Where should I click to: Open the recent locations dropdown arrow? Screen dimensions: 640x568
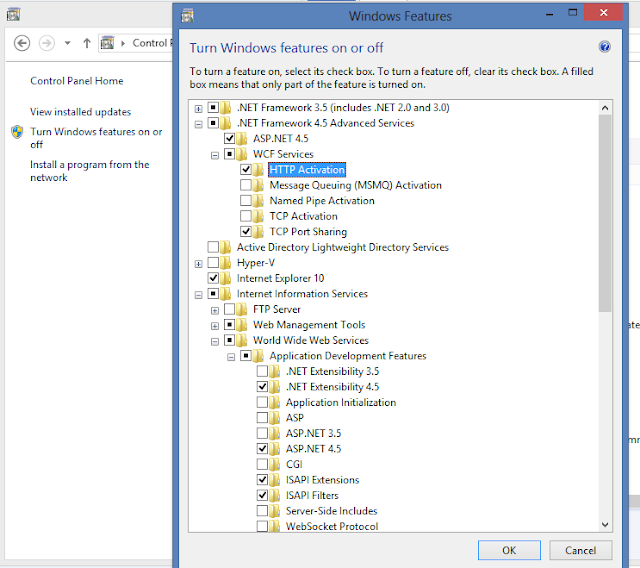68,43
